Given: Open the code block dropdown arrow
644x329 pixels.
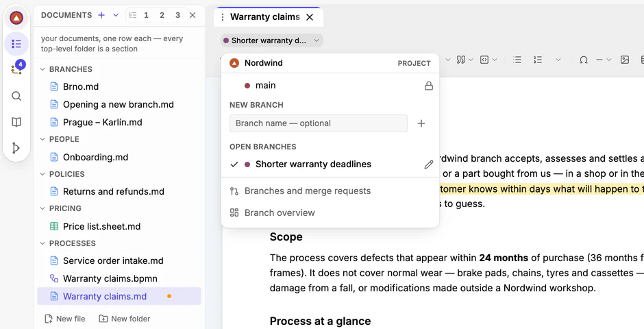Looking at the screenshot, I should [x=495, y=60].
